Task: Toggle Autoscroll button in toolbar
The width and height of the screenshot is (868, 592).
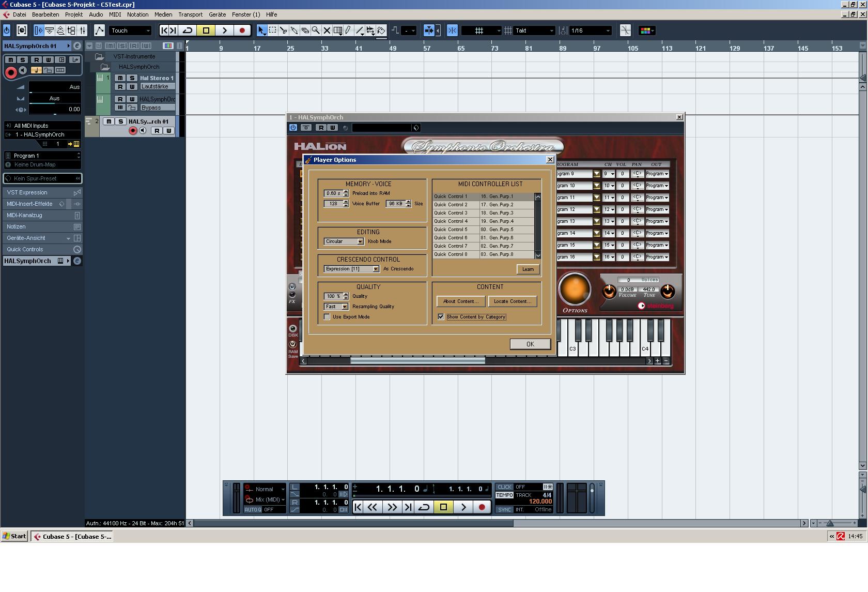Action: [429, 31]
